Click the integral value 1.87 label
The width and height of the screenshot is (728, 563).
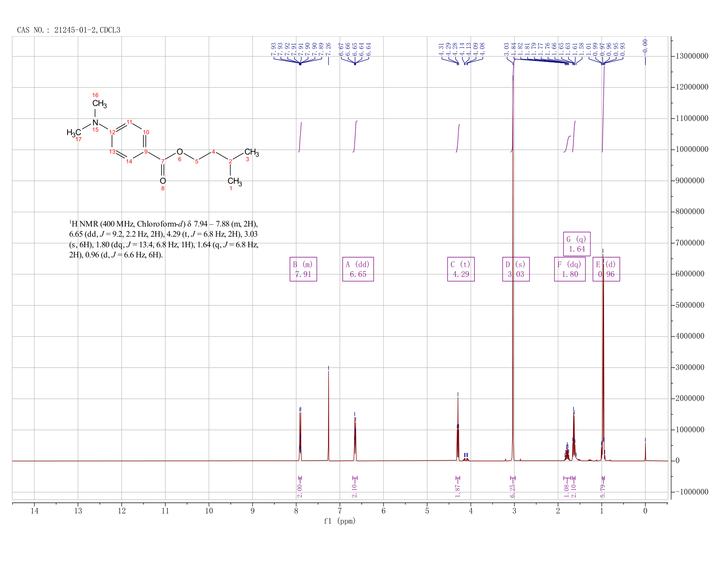pyautogui.click(x=458, y=491)
